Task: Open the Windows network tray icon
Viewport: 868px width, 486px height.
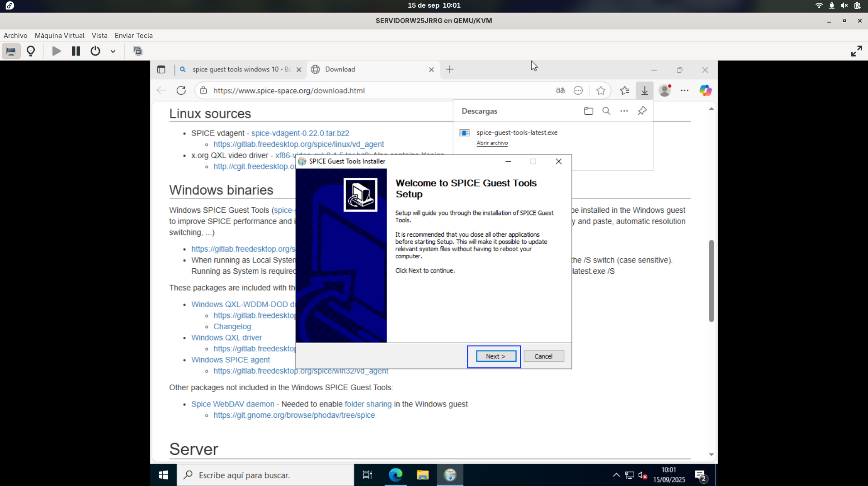Action: (629, 475)
